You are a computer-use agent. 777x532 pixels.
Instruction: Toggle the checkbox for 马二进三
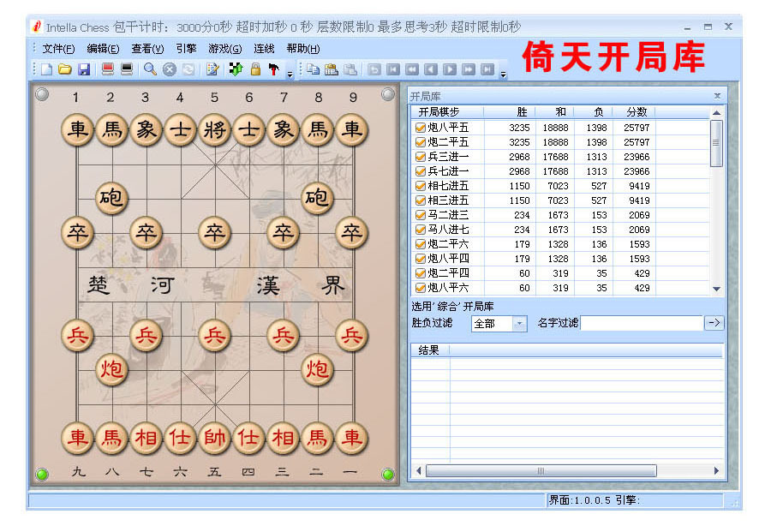421,215
